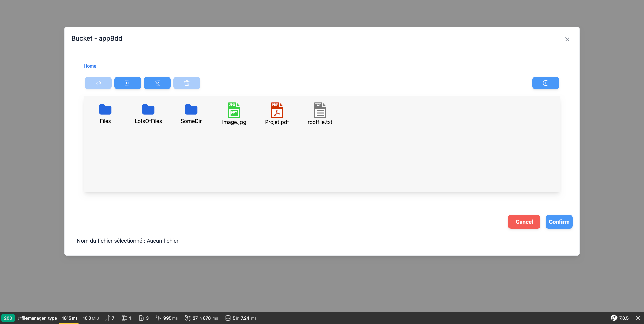This screenshot has height=324, width=644.
Task: Open the AJAX requests icon showing 7
Action: (110, 318)
